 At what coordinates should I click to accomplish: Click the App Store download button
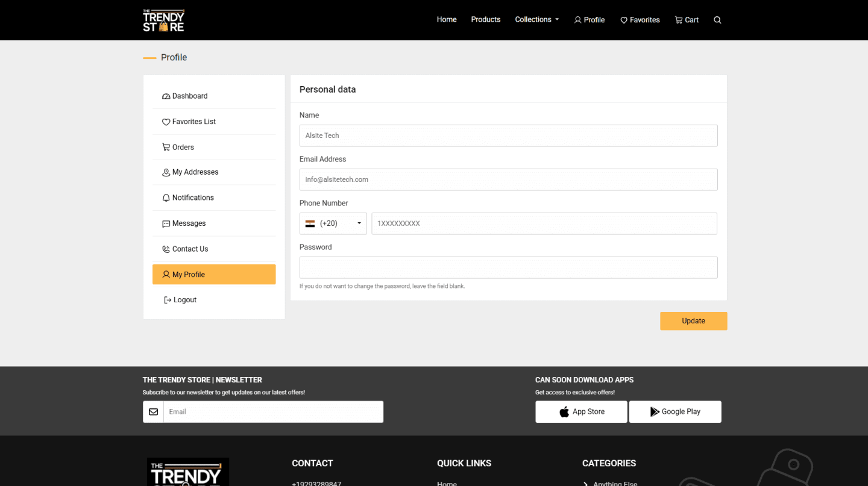click(581, 412)
